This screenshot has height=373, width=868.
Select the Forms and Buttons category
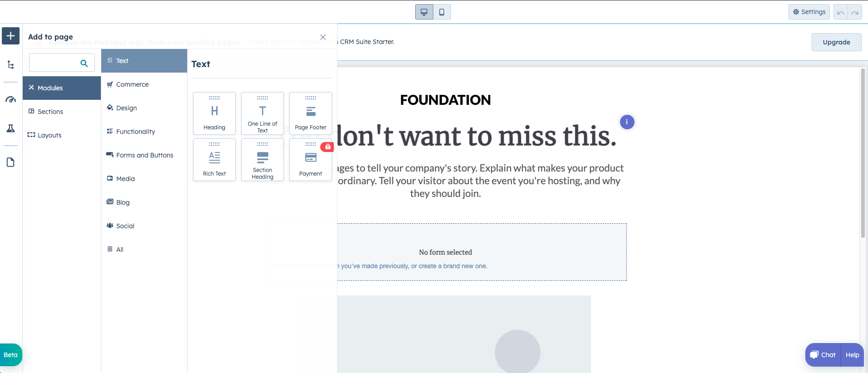pos(144,155)
